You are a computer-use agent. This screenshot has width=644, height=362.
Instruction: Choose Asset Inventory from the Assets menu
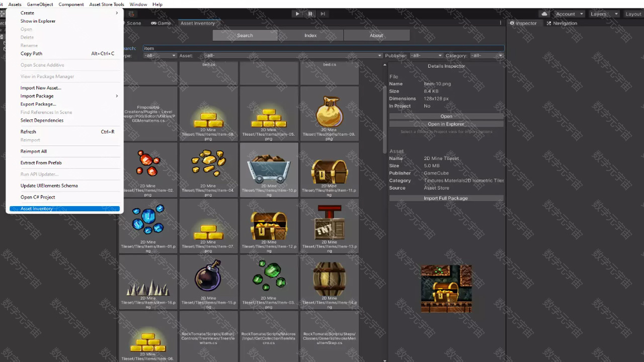(x=64, y=209)
